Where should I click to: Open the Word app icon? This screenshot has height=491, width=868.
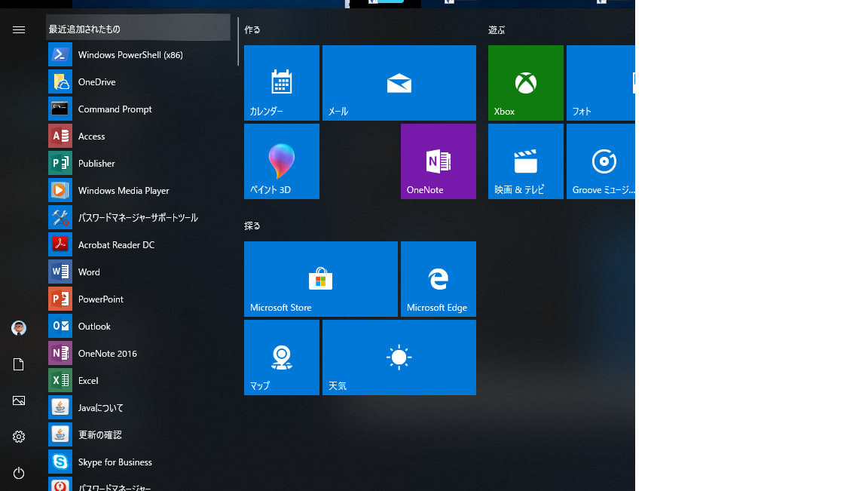[x=60, y=272]
